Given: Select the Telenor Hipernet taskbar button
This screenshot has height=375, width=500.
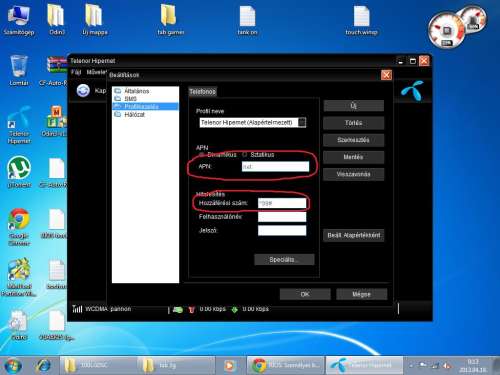Looking at the screenshot, I should tap(364, 366).
